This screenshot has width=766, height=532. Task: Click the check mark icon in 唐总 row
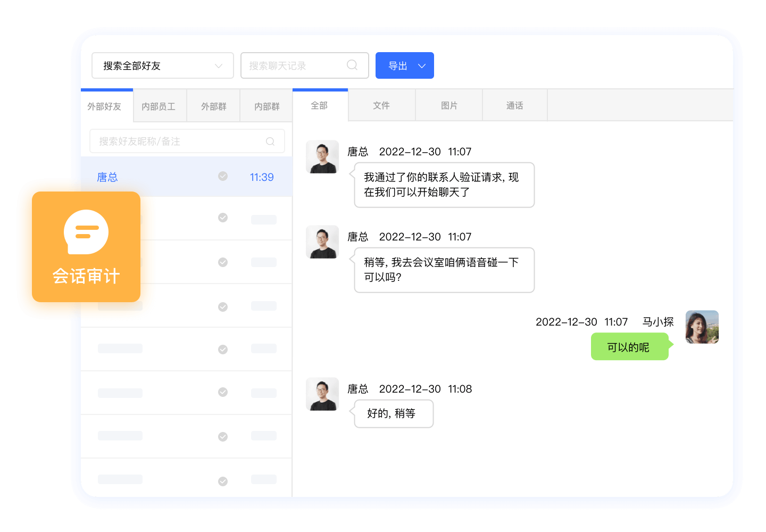pos(223,176)
